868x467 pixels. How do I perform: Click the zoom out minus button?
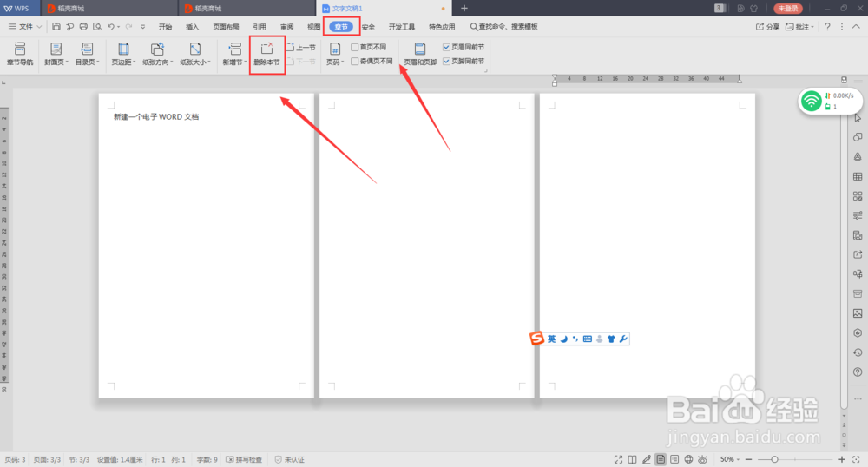(748, 459)
